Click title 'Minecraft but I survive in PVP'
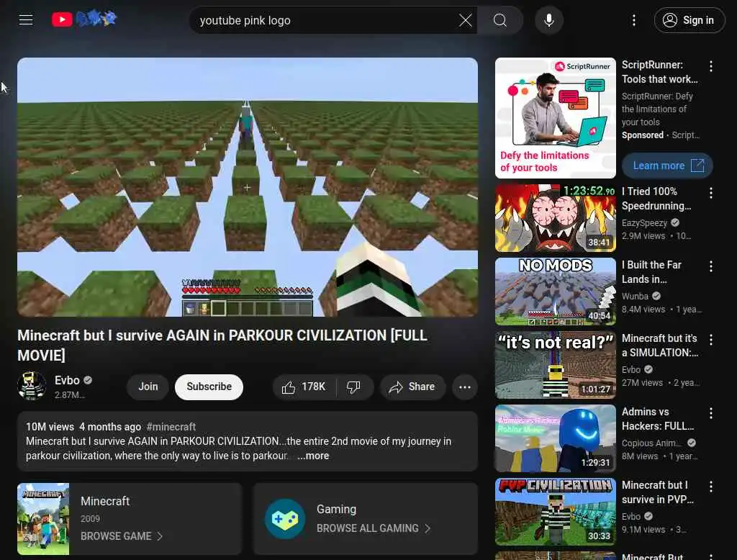This screenshot has width=737, height=560. click(658, 492)
